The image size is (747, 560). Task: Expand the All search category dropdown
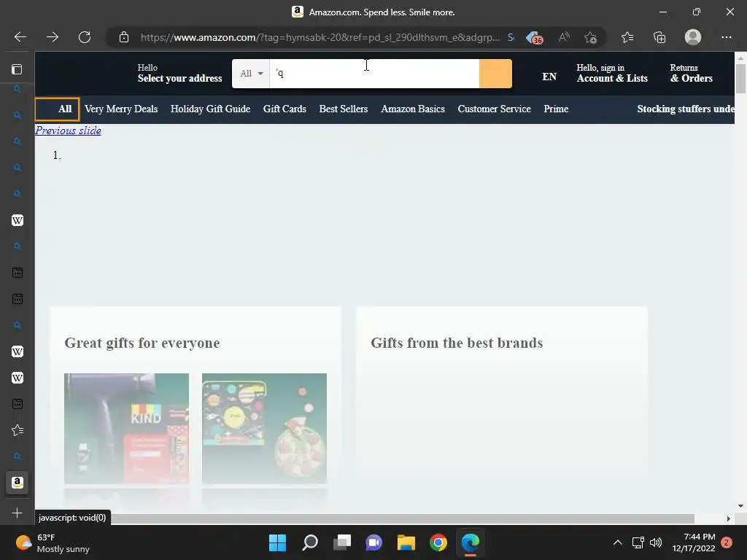click(251, 74)
